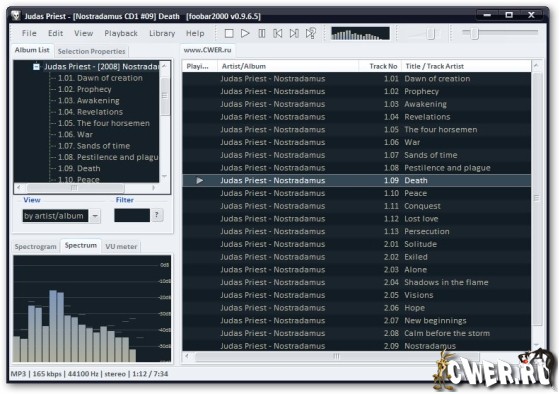
Task: Open the Library menu
Action: (162, 34)
